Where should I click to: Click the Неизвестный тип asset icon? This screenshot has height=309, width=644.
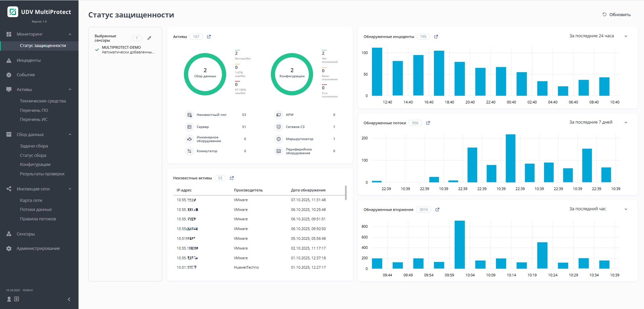pos(189,115)
